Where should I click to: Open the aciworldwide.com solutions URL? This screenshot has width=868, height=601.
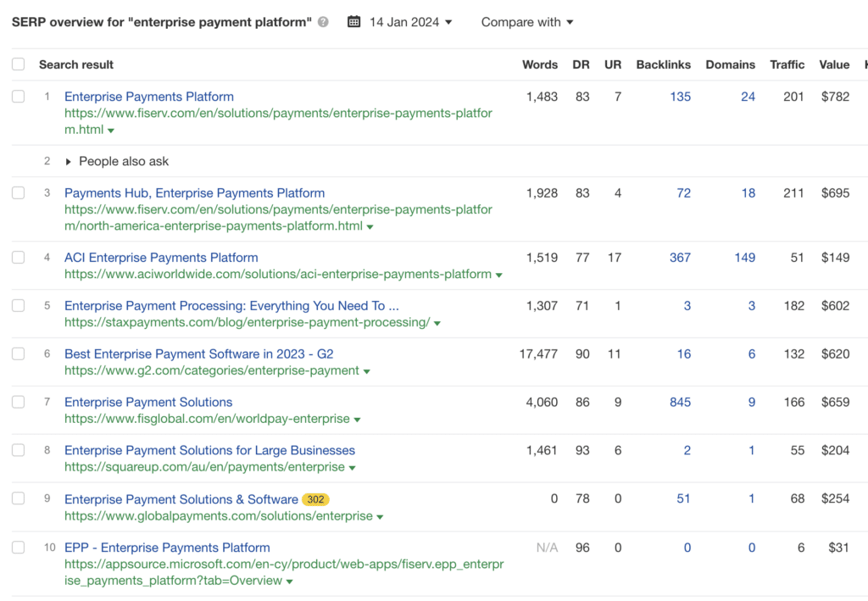tap(278, 274)
